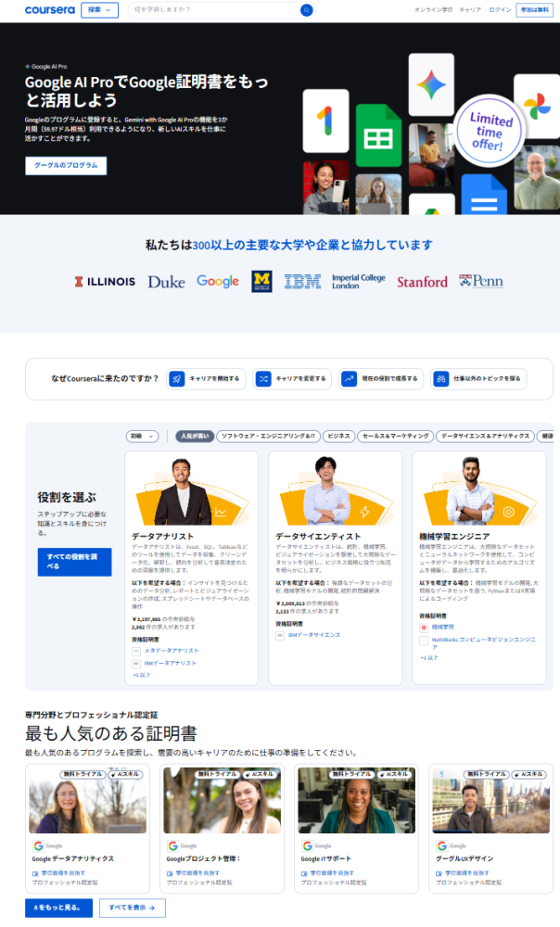Open the 機械学習エンジニア role card title

[x=454, y=536]
